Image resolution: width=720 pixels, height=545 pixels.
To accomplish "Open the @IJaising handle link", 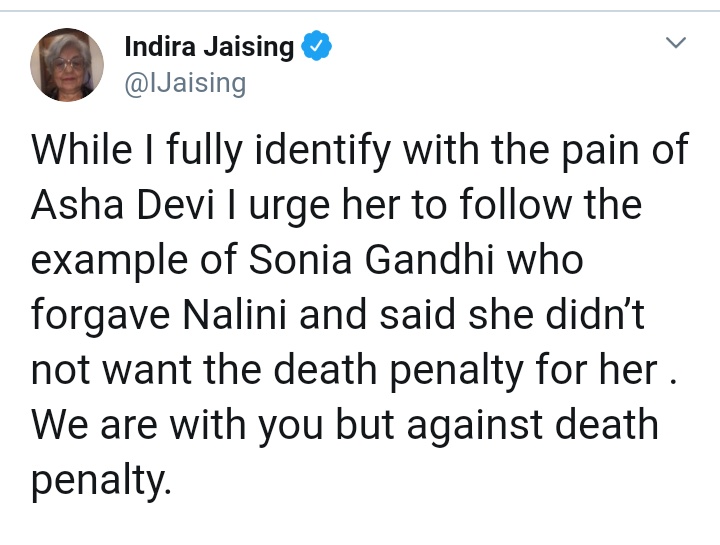I will 185,82.
